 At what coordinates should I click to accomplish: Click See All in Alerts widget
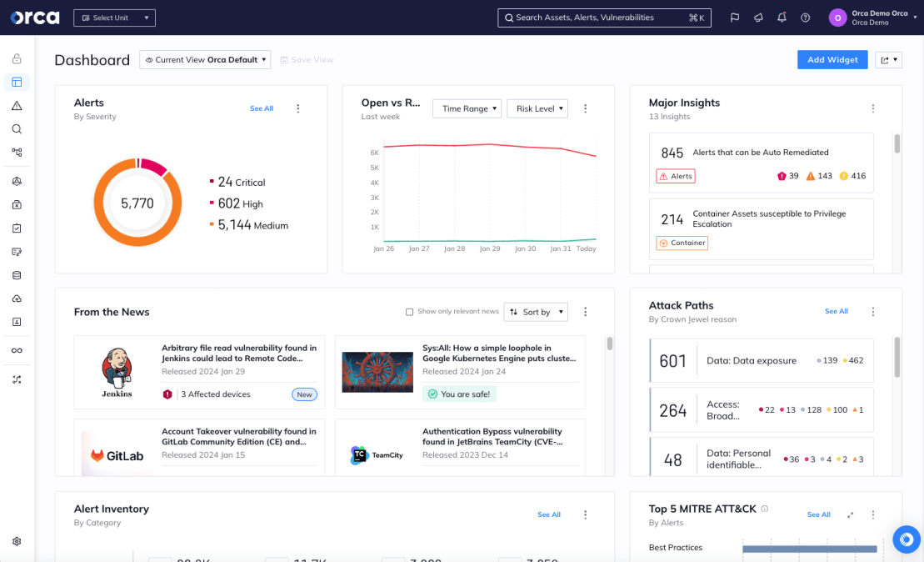coord(261,108)
